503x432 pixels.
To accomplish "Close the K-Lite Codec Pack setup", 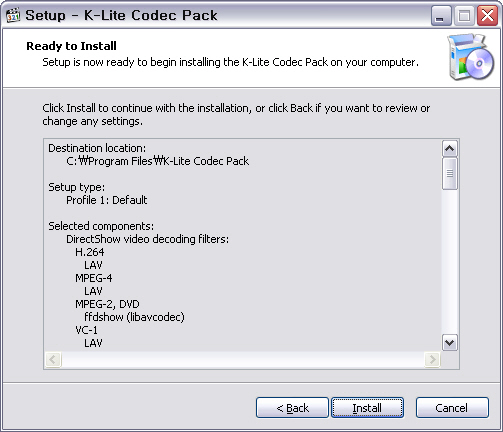I will tap(487, 16).
